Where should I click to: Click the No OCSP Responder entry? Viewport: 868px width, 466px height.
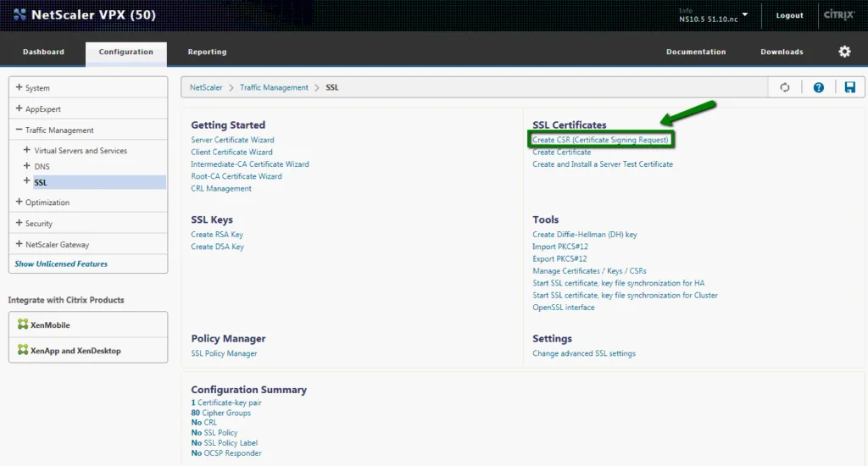click(x=225, y=453)
